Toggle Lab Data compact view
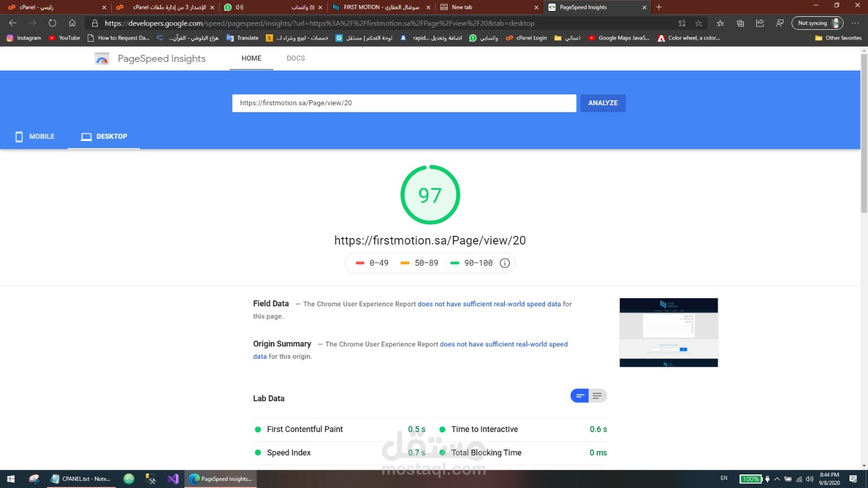 [x=579, y=396]
